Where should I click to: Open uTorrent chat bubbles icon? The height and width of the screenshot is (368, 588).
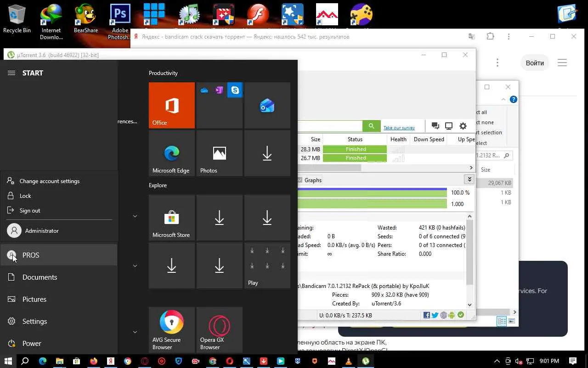435,126
